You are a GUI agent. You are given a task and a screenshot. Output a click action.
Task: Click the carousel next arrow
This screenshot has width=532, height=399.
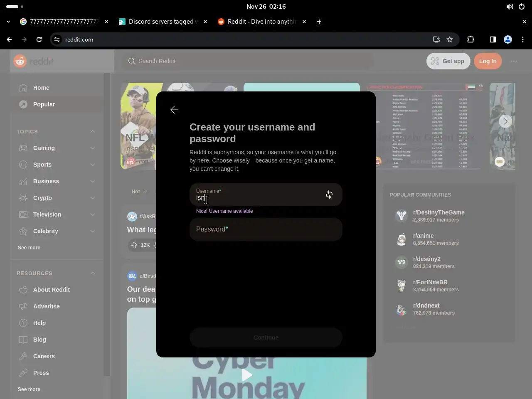(505, 121)
